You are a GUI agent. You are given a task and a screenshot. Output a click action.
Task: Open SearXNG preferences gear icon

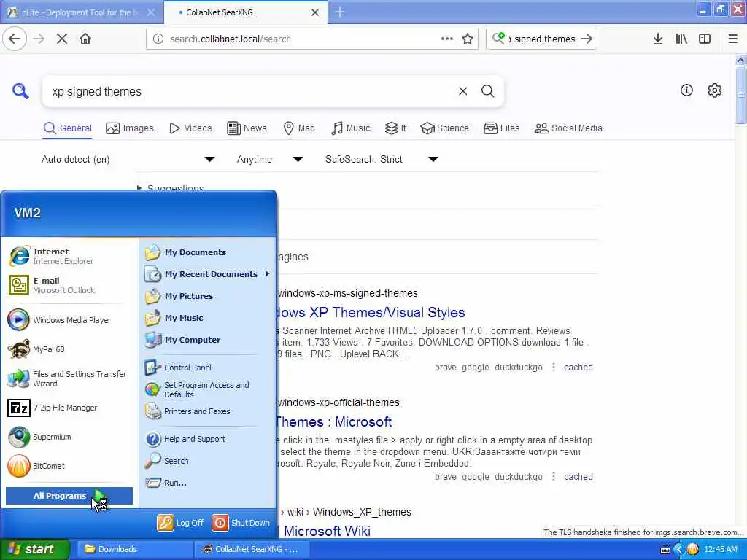tap(715, 90)
